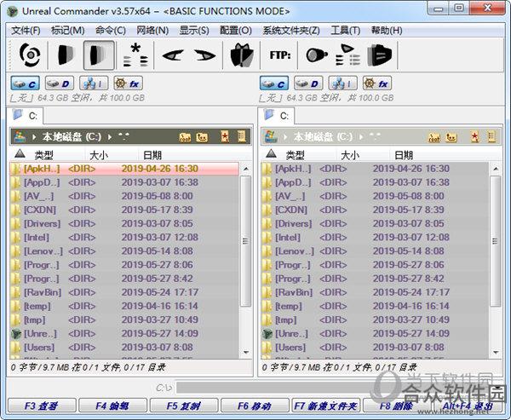This screenshot has height=420, width=511.
Task: Go forward with the right arrow icon
Action: pos(204,55)
